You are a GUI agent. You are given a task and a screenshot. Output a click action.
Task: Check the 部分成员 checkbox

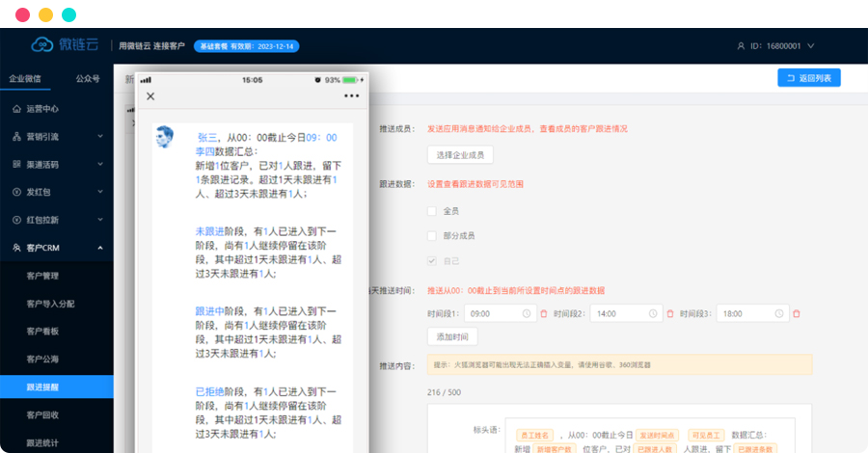(432, 235)
